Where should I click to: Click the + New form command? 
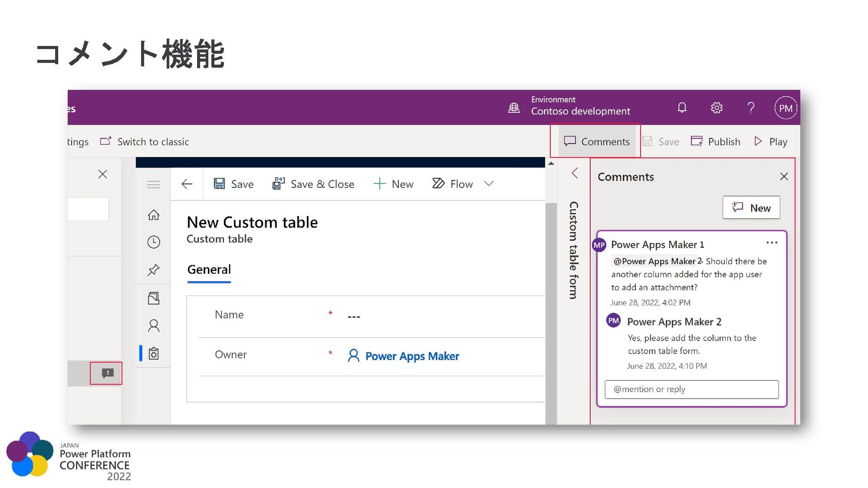click(x=393, y=184)
